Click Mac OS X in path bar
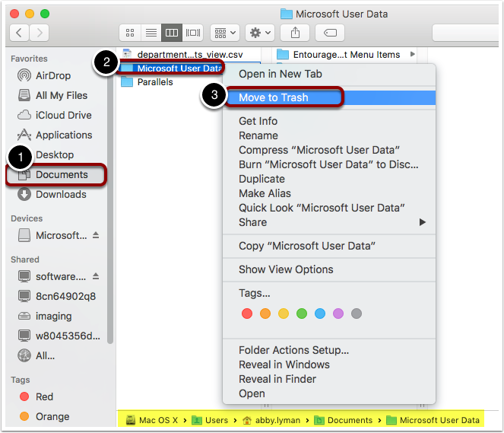Image resolution: width=504 pixels, height=433 pixels. (152, 420)
